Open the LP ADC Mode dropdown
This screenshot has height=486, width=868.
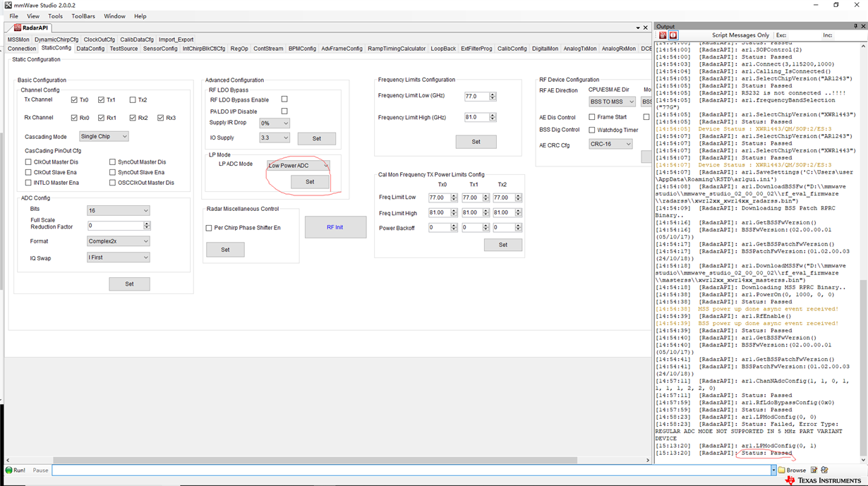coord(299,166)
